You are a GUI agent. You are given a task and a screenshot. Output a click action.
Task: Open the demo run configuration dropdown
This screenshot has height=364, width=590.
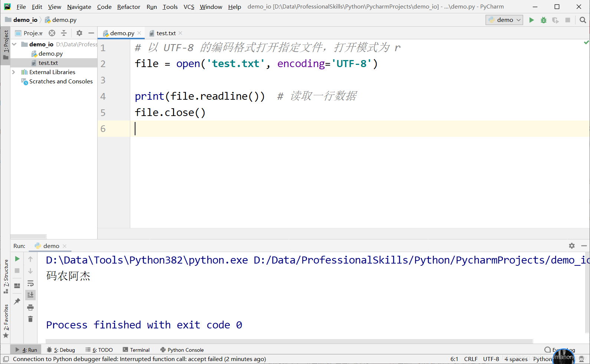coord(504,20)
